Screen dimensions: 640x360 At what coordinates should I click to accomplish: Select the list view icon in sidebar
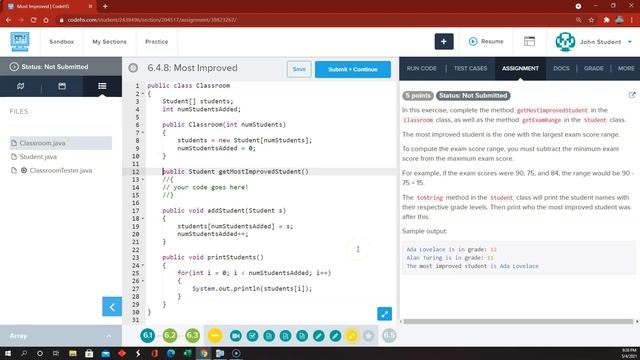[102, 86]
